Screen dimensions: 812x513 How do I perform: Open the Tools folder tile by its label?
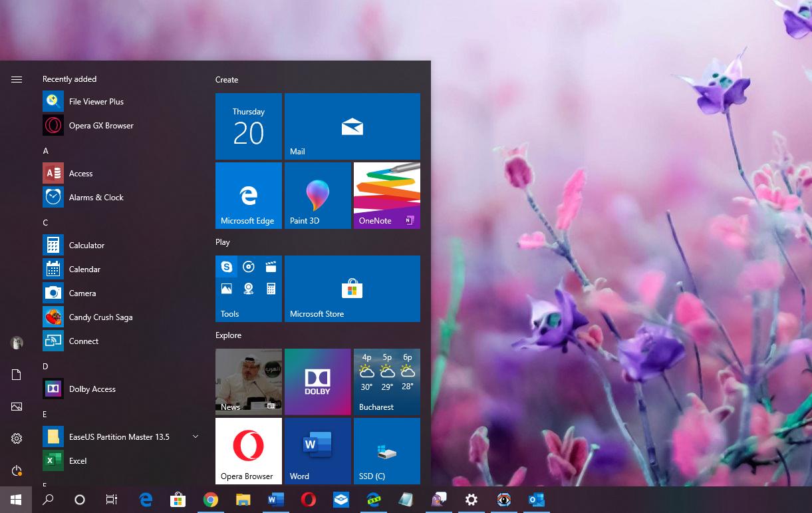tap(230, 314)
